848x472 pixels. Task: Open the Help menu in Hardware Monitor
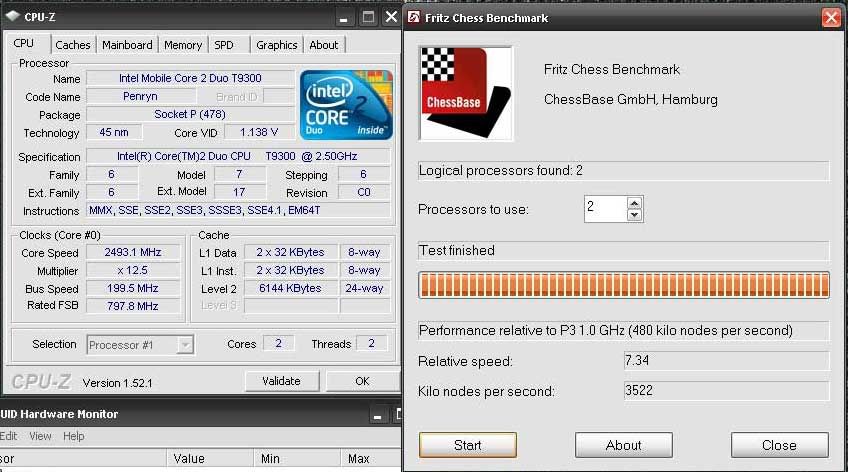pyautogui.click(x=74, y=436)
